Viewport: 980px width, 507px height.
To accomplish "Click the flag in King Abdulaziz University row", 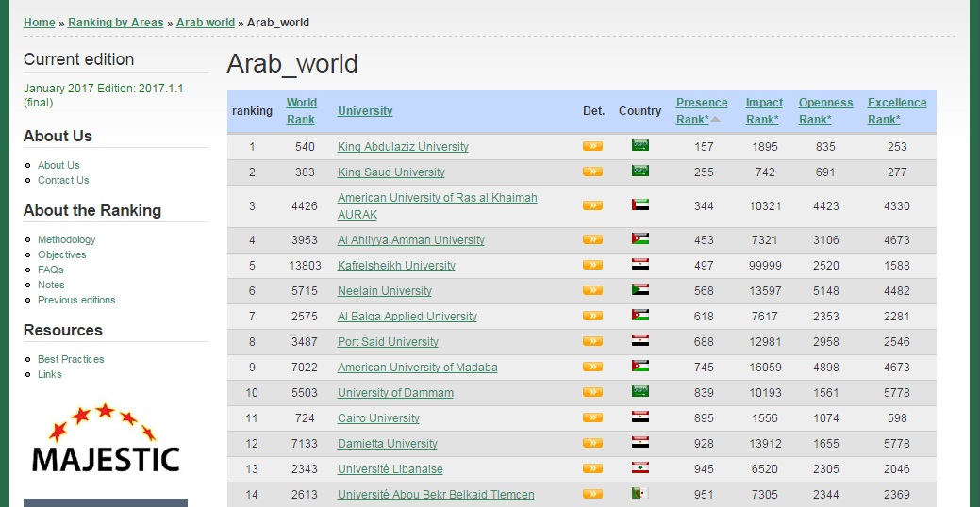I will 640,145.
